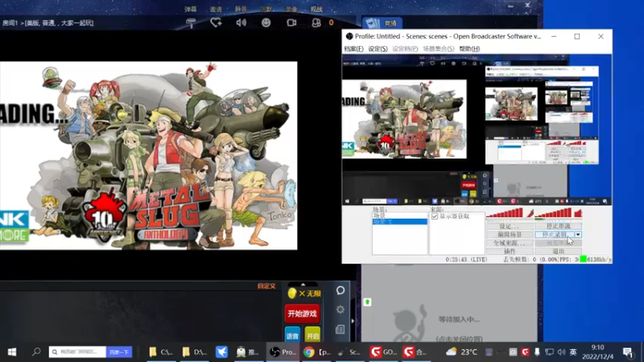The height and width of the screenshot is (362, 644).
Task: Click the 停止串流 button
Action: pyautogui.click(x=558, y=226)
